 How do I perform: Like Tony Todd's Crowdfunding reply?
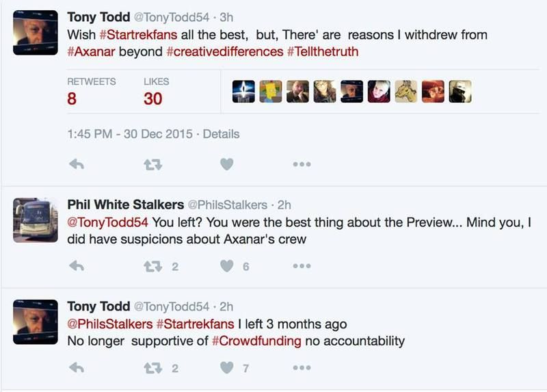tap(226, 368)
